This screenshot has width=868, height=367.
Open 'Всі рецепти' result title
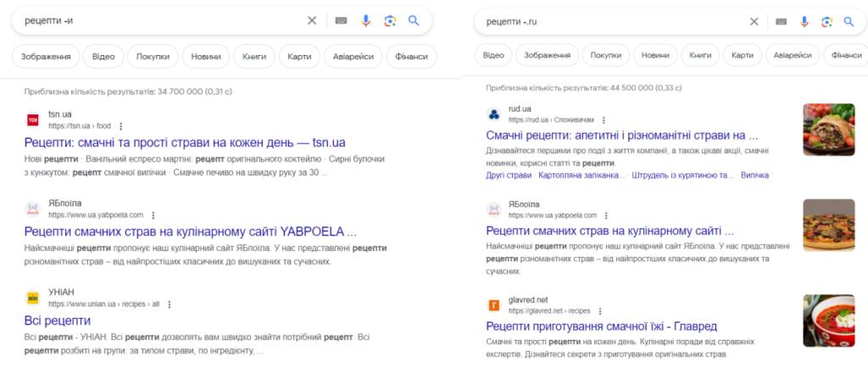pyautogui.click(x=58, y=320)
